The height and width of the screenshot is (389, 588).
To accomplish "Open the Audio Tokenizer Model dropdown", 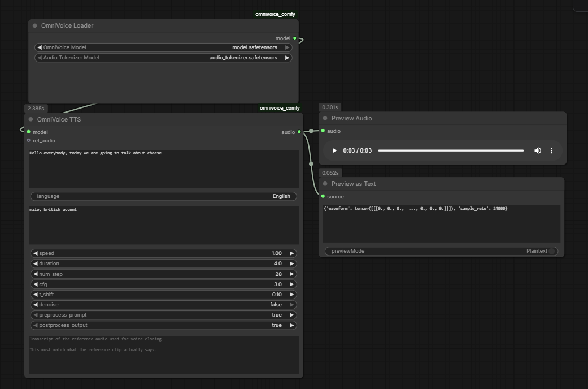I will 163,58.
